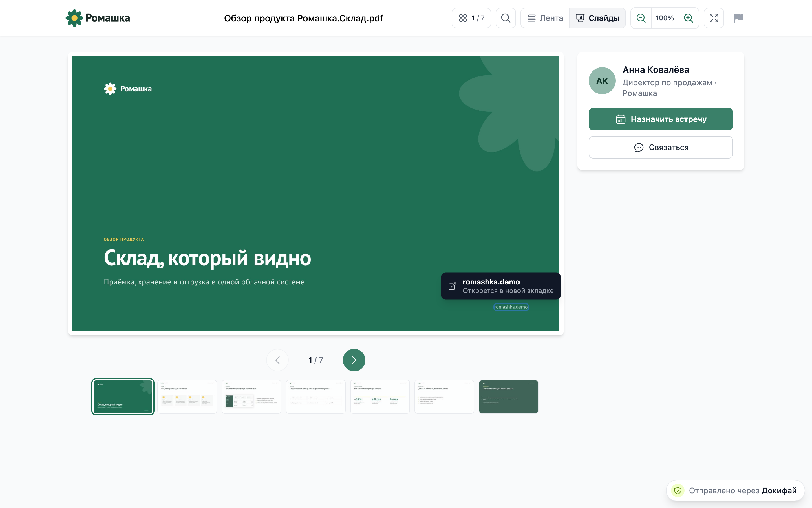The width and height of the screenshot is (812, 508).
Task: Click the Ромашка logo on the slide
Action: (x=128, y=89)
